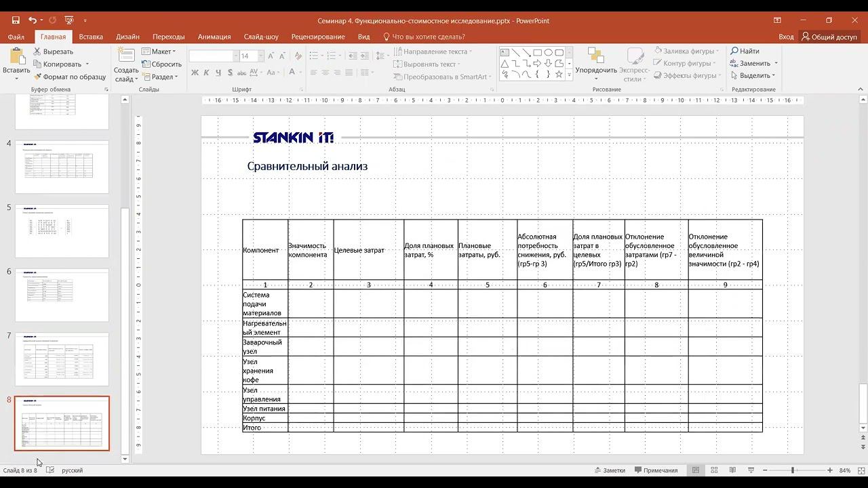Open spell check status icon in status bar
868x488 pixels.
[50, 470]
